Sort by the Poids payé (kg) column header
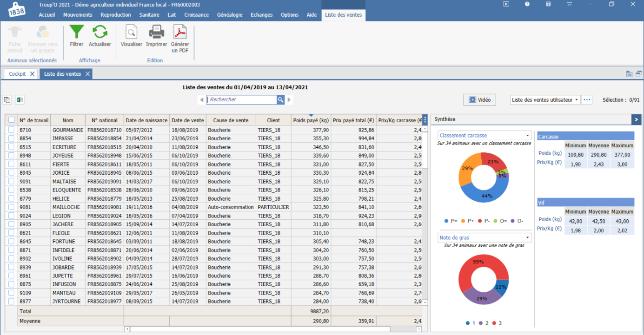The width and height of the screenshot is (644, 335). (311, 120)
